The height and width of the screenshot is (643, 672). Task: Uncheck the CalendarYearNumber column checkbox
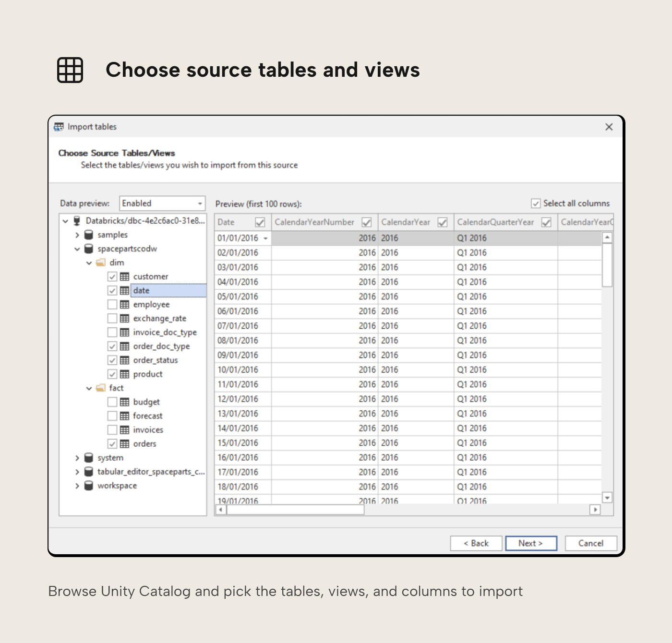367,222
